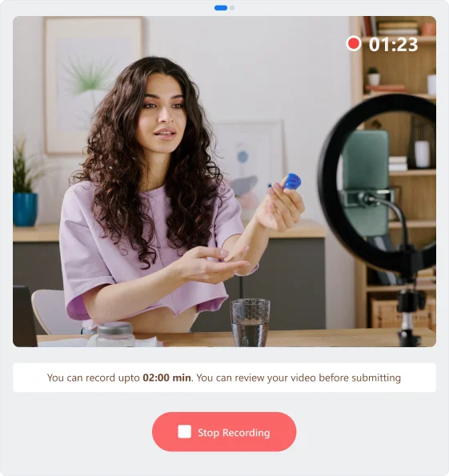Click the small potted plant on the bookshelf
Viewport: 449px width, 476px height.
373,76
